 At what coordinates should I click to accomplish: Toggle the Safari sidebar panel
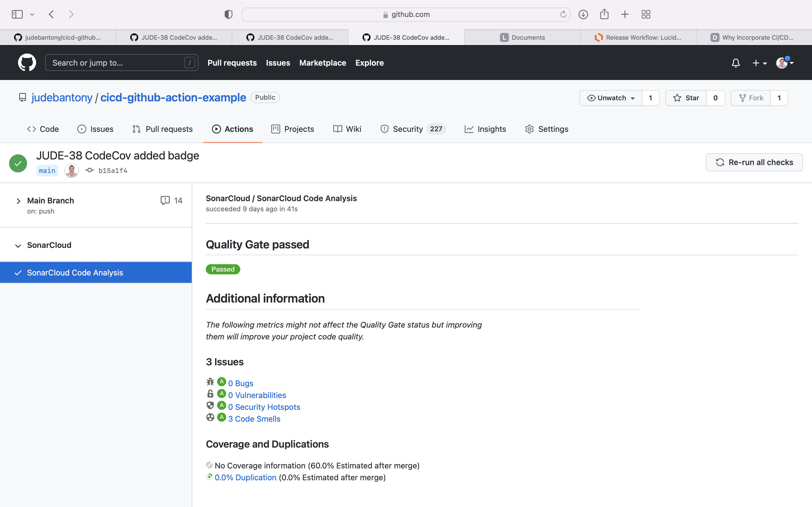[x=17, y=14]
